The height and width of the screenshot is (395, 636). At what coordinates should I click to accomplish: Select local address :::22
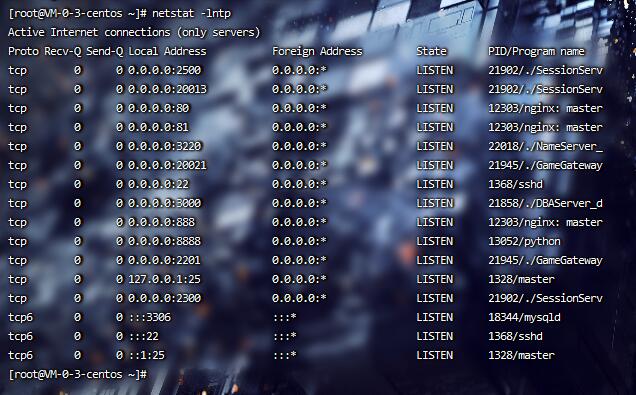(x=144, y=336)
